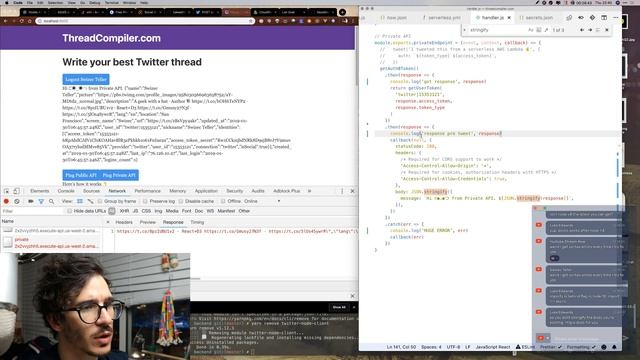This screenshot has width=640, height=360.
Task: Close the handler.js tab
Action: [509, 18]
